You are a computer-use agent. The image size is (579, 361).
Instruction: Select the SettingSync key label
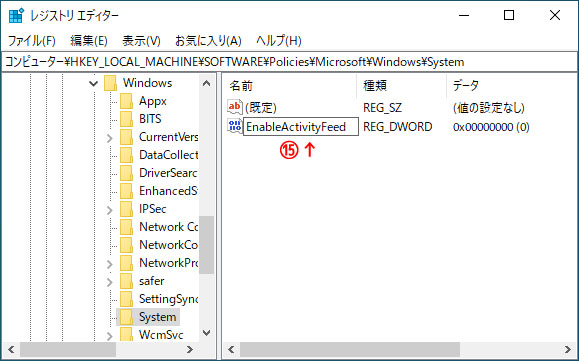tap(168, 299)
